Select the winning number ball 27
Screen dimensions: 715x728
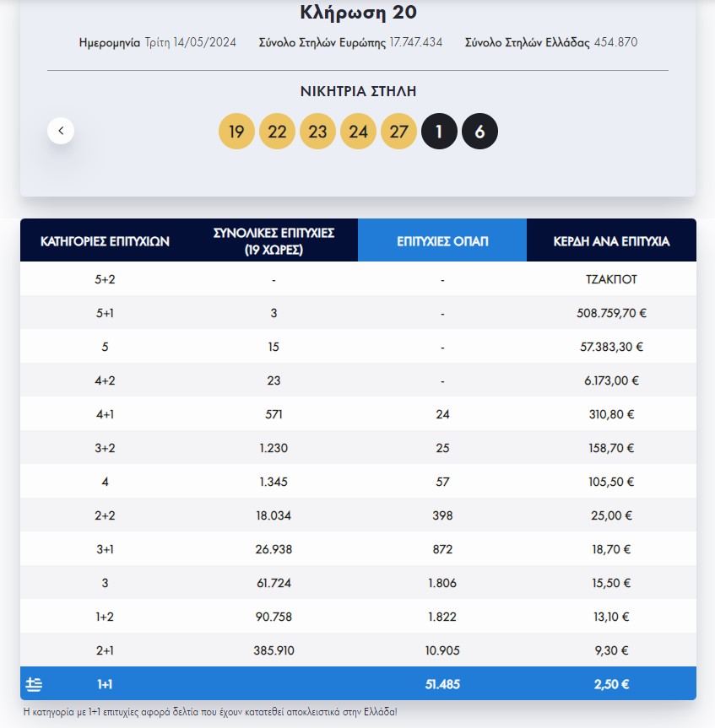point(399,131)
